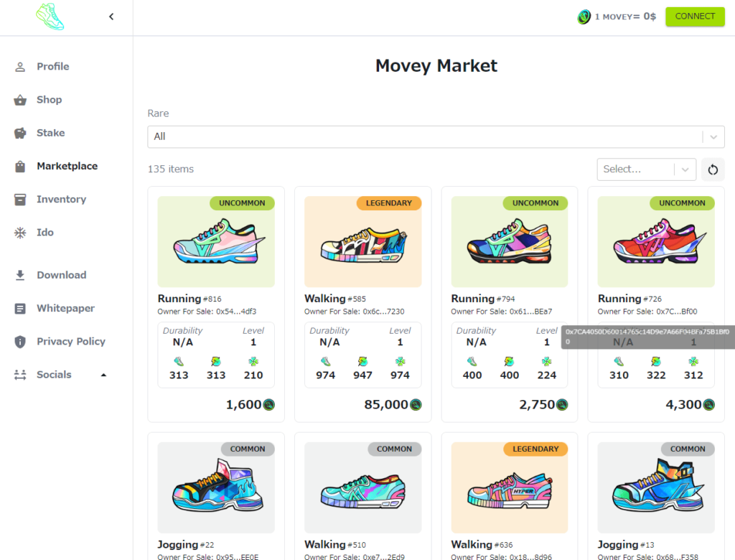Click the Download arrow icon

point(20,275)
